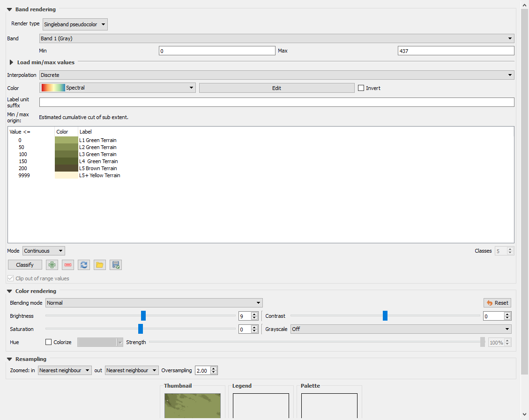Open the Blending mode dropdown
This screenshot has height=420, width=529.
tap(154, 303)
